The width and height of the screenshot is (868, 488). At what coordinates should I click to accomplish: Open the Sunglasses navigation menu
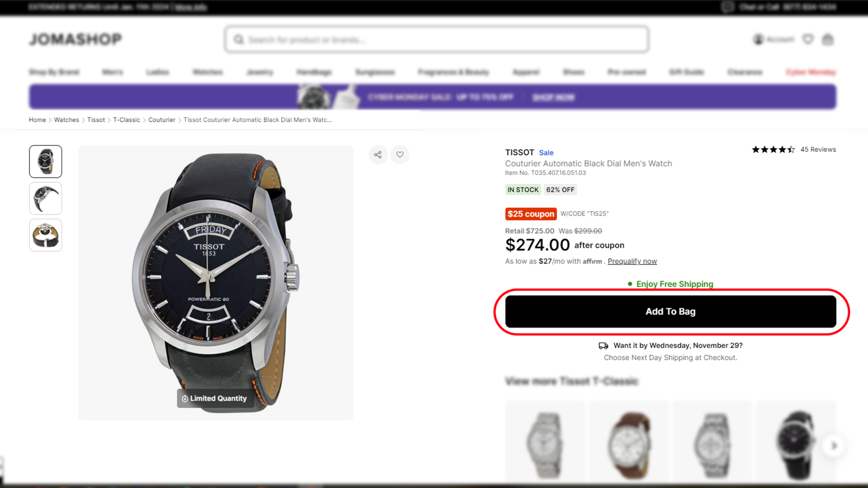click(375, 72)
